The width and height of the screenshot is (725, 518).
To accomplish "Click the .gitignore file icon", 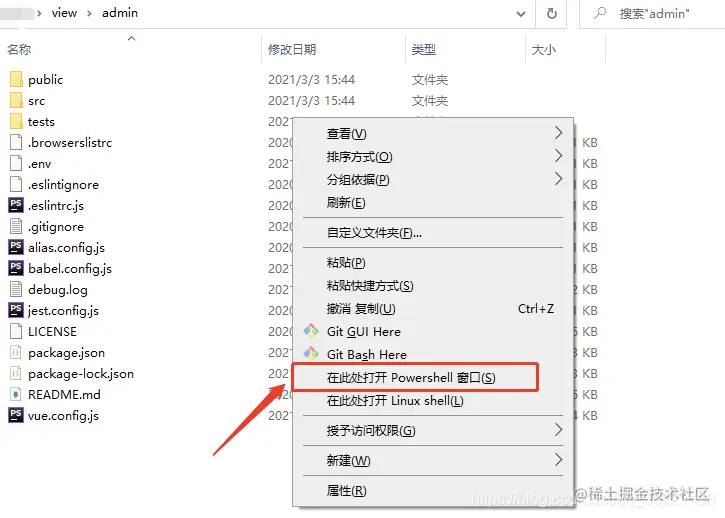I will coord(16,227).
